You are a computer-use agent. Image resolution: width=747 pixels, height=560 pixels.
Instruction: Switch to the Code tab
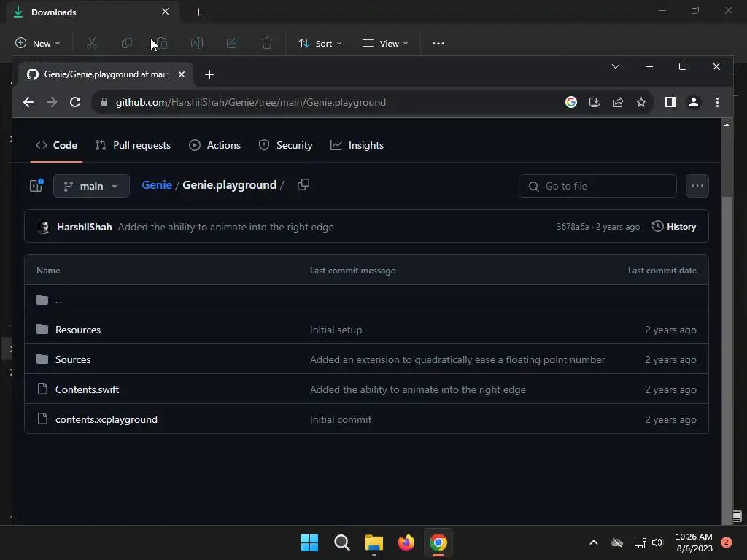pyautogui.click(x=56, y=145)
